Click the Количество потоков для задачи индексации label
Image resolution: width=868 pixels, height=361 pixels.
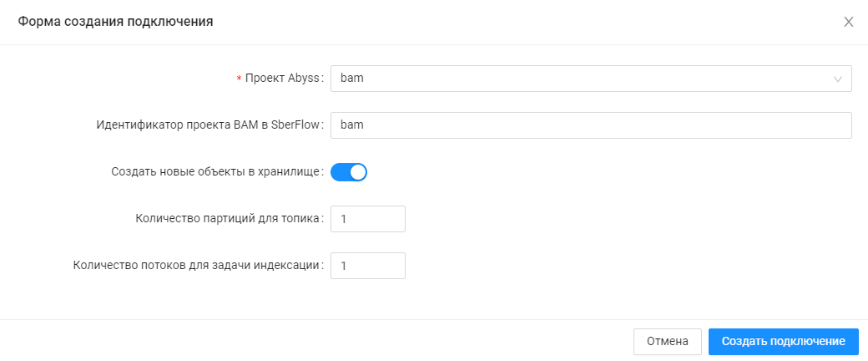pyautogui.click(x=197, y=266)
